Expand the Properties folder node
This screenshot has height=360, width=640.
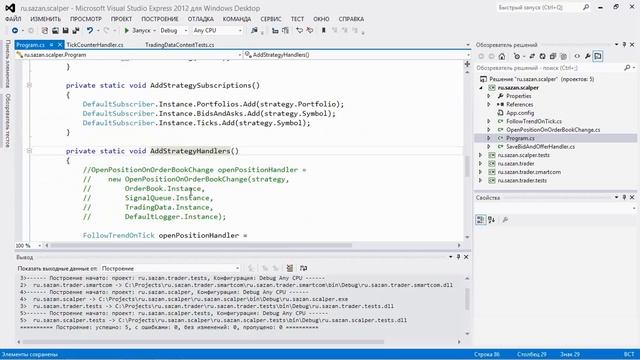(x=489, y=96)
